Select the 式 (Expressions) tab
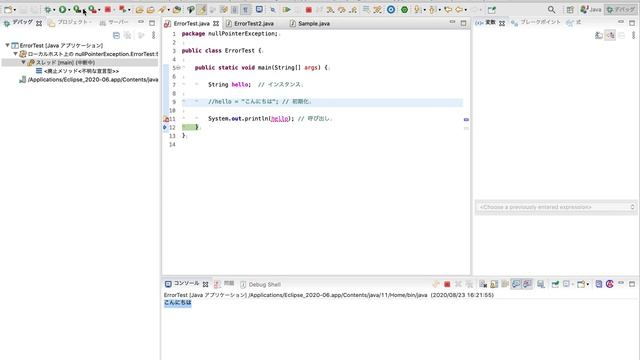The image size is (640, 360). coord(573,22)
